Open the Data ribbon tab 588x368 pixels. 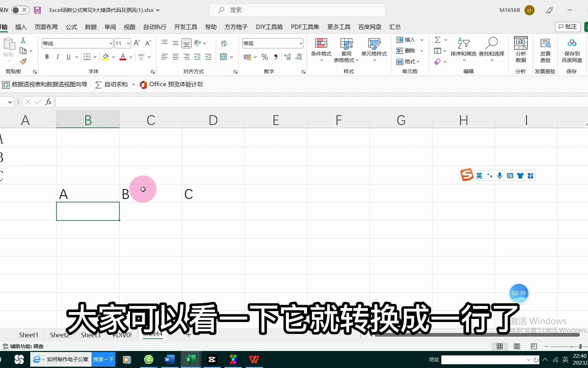pyautogui.click(x=91, y=27)
